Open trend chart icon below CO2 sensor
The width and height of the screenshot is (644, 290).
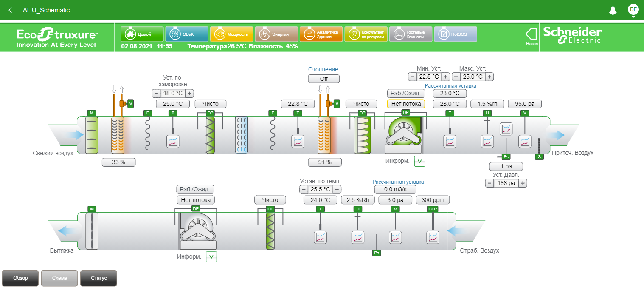tap(433, 237)
